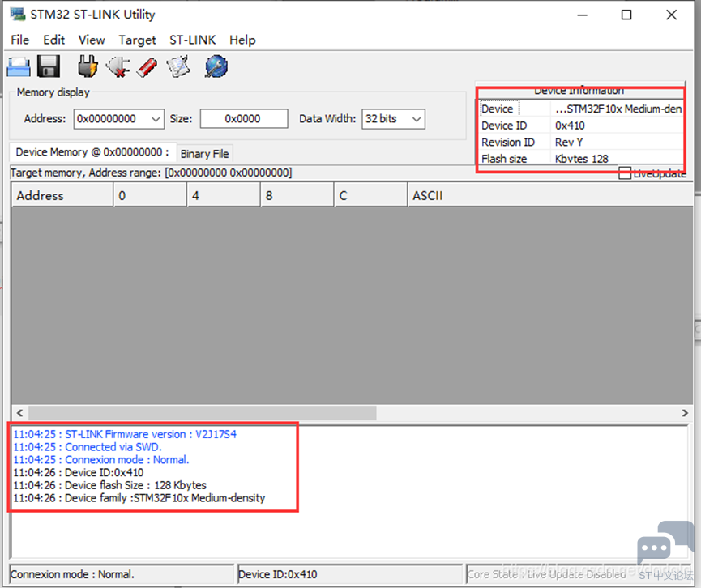Viewport: 701px width, 588px height.
Task: Click the Device ID:0x410 log line
Action: 79,472
